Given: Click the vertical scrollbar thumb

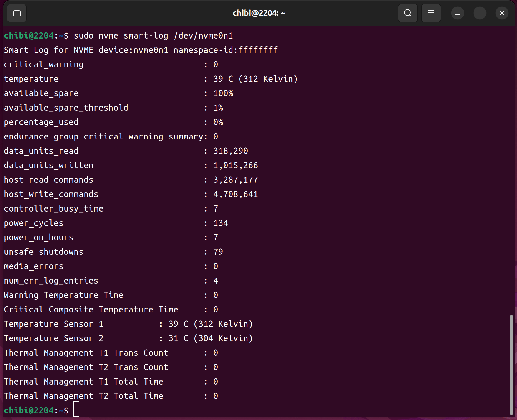Looking at the screenshot, I should click(x=511, y=365).
